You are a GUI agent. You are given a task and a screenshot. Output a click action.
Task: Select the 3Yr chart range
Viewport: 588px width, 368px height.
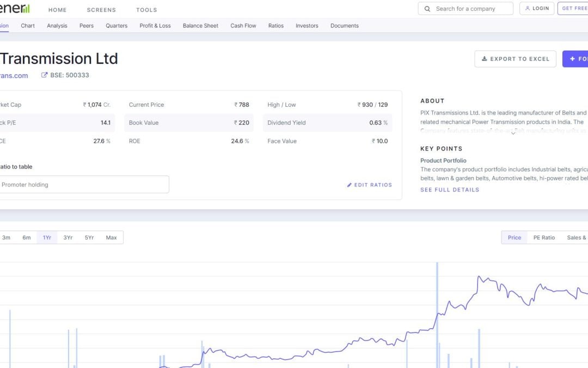click(68, 237)
